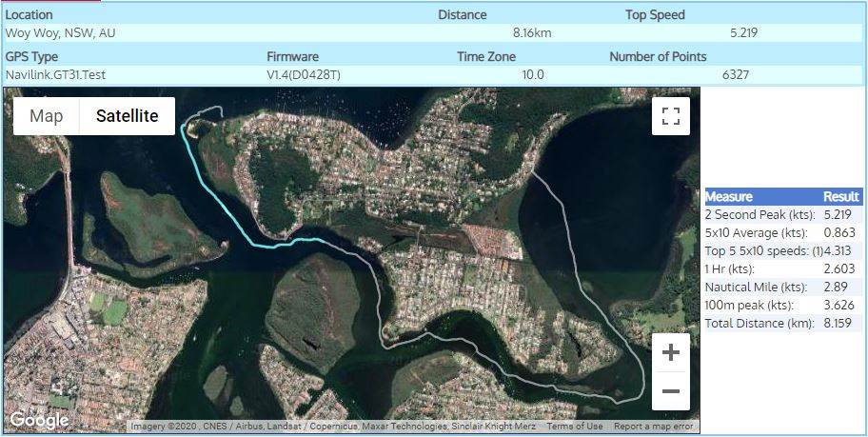This screenshot has width=868, height=437.
Task: Select the 100m peak (kts) row
Action: (x=782, y=305)
